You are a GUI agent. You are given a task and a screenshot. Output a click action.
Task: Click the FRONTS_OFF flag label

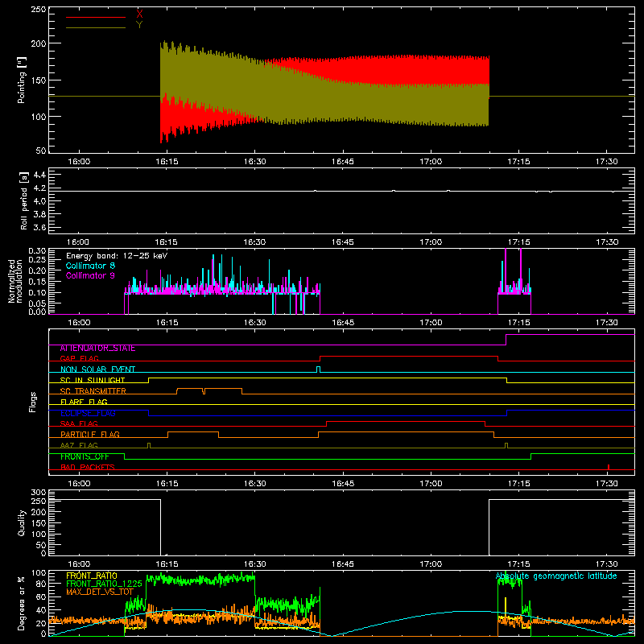(85, 456)
